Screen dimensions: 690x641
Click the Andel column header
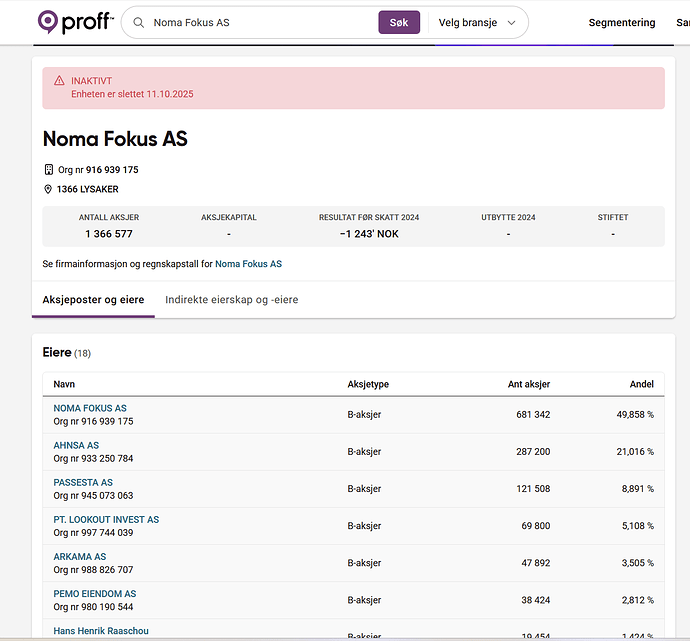[641, 384]
